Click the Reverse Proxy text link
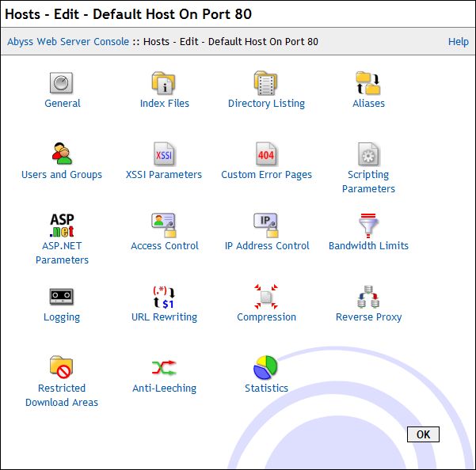 tap(368, 317)
